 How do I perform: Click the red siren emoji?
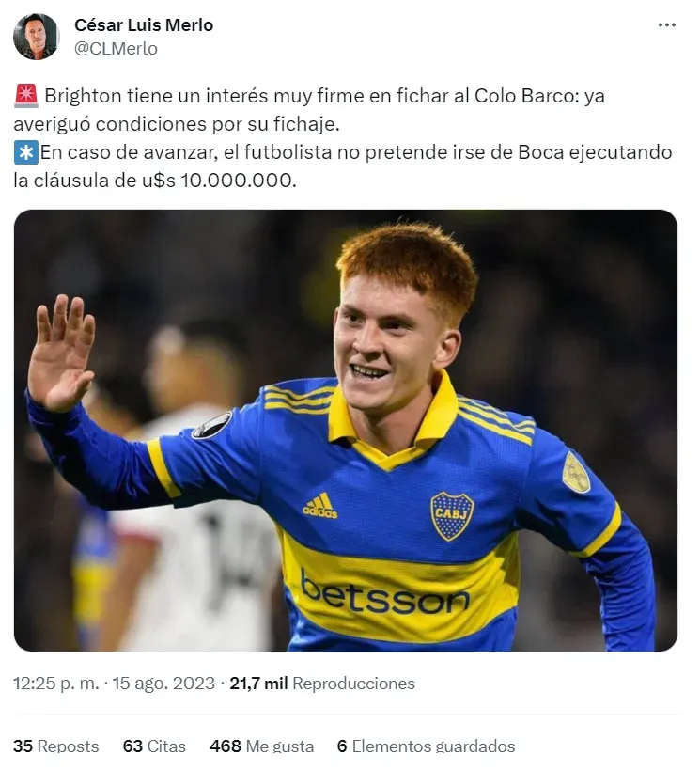26,96
